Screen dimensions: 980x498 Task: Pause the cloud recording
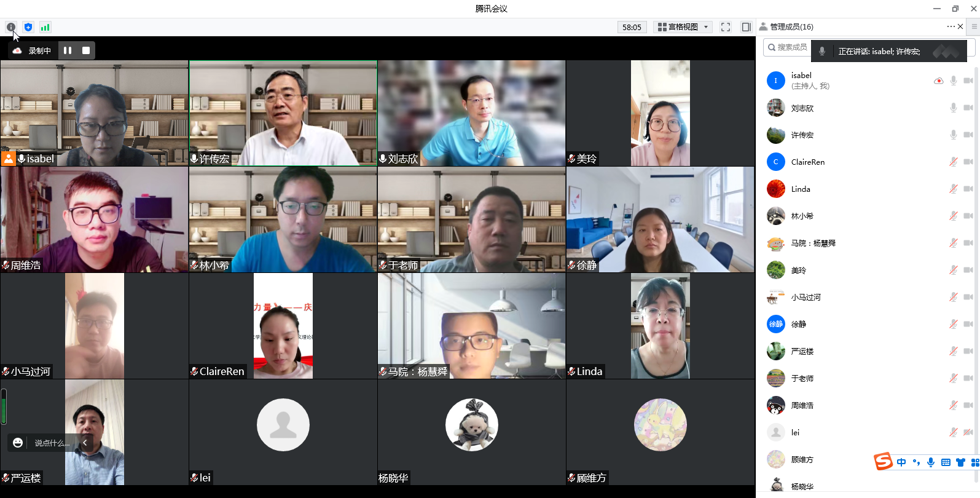pos(68,50)
